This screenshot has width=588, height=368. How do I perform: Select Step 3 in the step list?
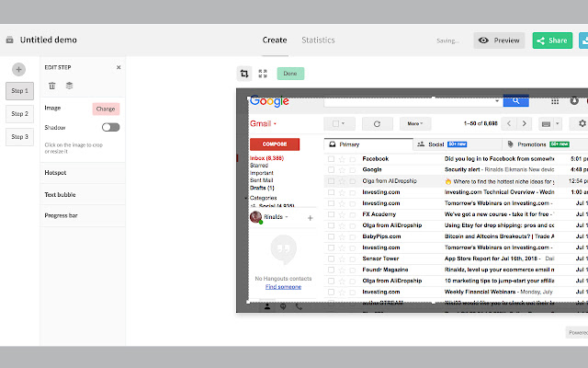coord(19,137)
